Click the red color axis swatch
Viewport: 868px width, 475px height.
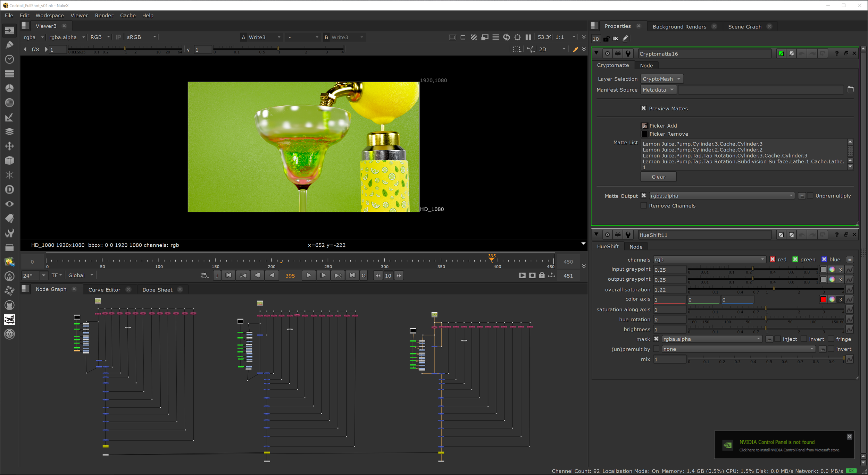[x=823, y=299]
